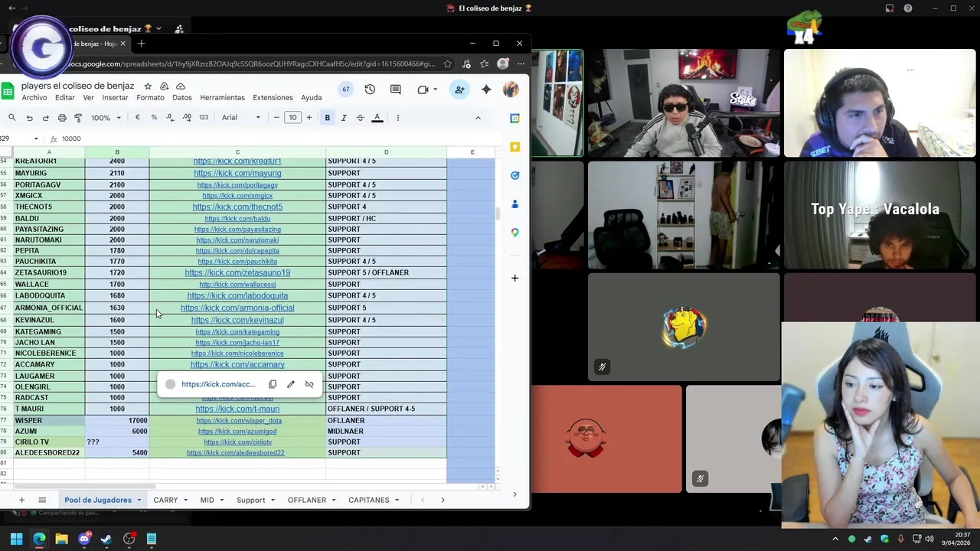Copy the link in the link preview popup
This screenshot has height=551, width=980.
tap(273, 384)
